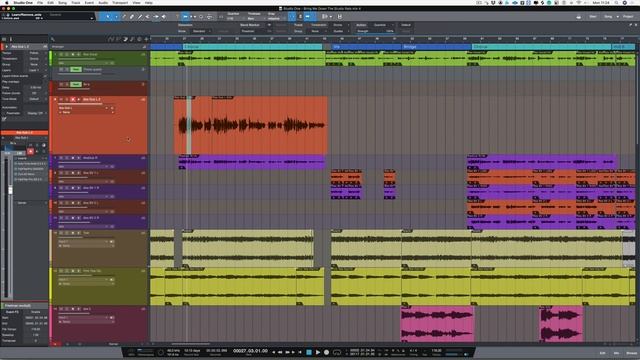Select the Arrow tool in the toolbar
The height and width of the screenshot is (360, 640).
click(108, 17)
